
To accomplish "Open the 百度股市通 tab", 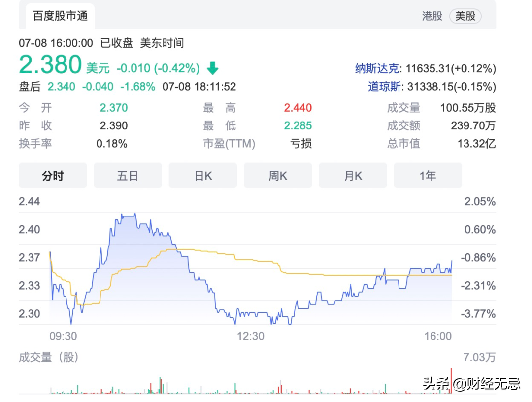I will (60, 16).
